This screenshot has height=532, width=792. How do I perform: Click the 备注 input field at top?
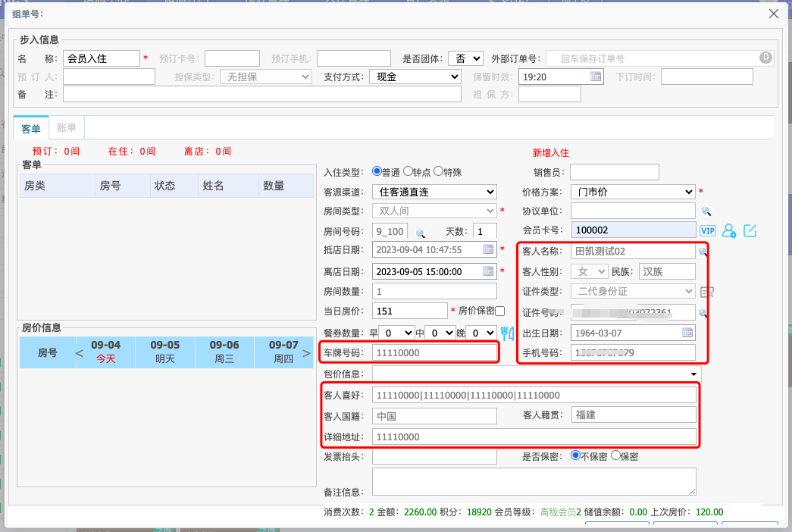click(x=262, y=94)
